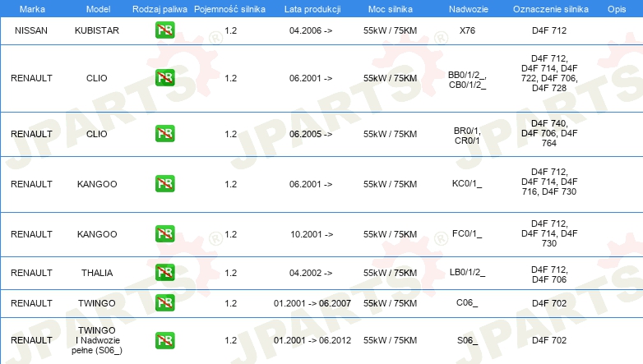Click production date 10.2001 ->

click(x=312, y=234)
